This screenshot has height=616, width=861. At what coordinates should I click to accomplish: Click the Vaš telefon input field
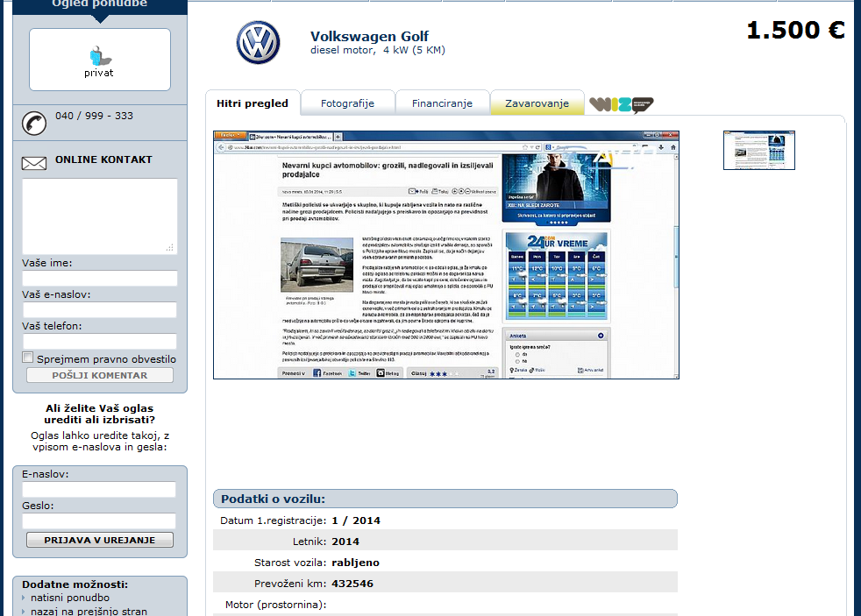99,341
